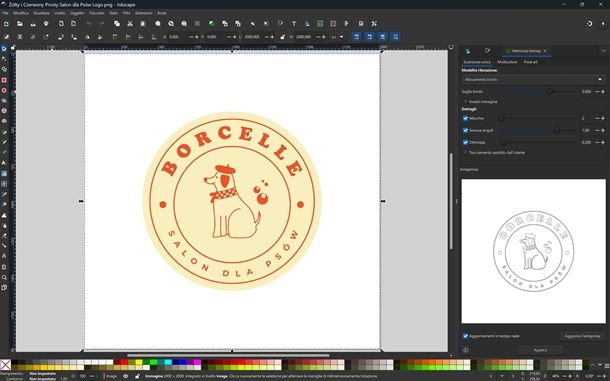This screenshot has width=610, height=381.
Task: Decrease the width L value
Action: click(x=266, y=37)
